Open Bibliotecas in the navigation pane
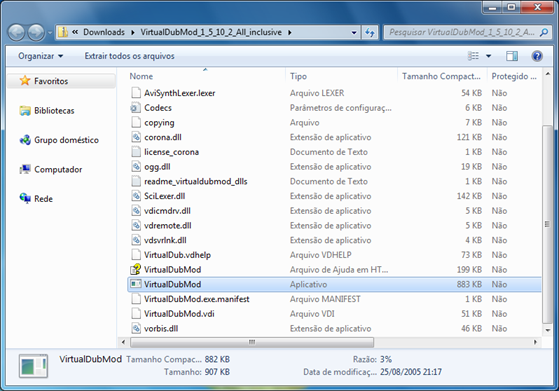 click(x=54, y=110)
